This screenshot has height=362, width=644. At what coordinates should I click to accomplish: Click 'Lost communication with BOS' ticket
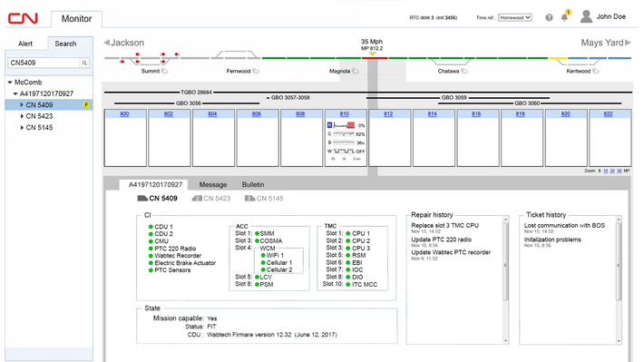pyautogui.click(x=564, y=226)
